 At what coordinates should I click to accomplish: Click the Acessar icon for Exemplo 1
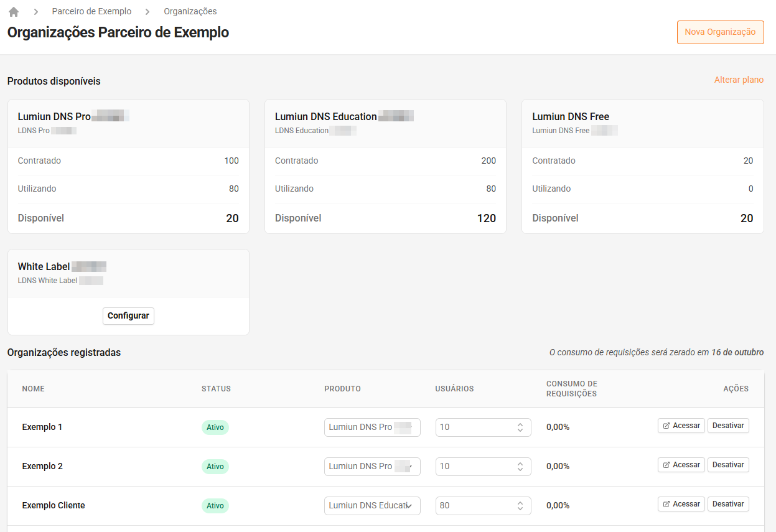coord(666,426)
